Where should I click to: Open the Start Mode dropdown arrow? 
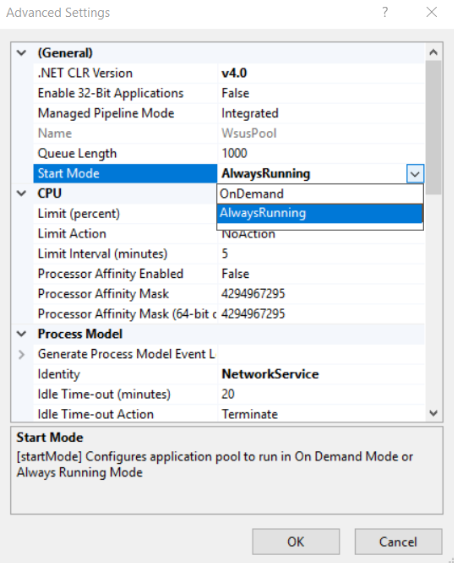coord(415,174)
